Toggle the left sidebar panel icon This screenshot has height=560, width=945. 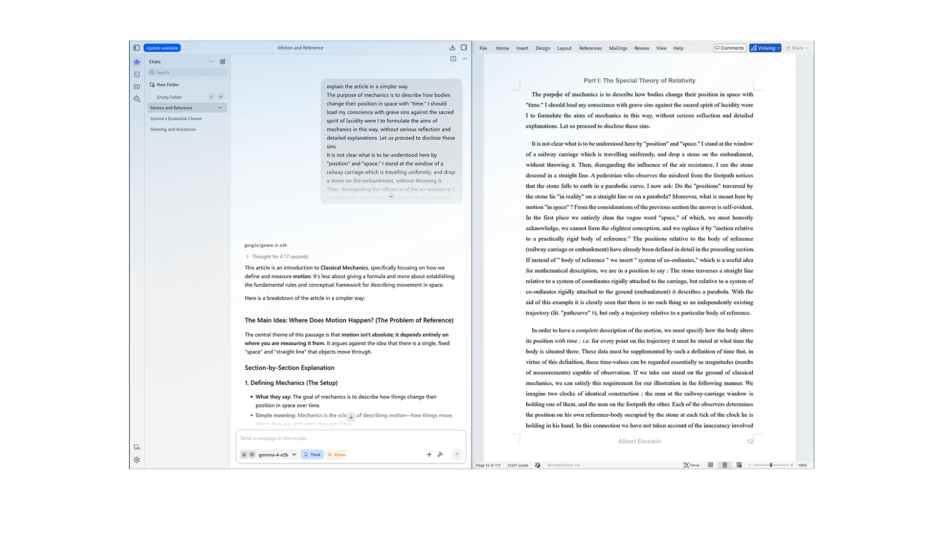[136, 48]
